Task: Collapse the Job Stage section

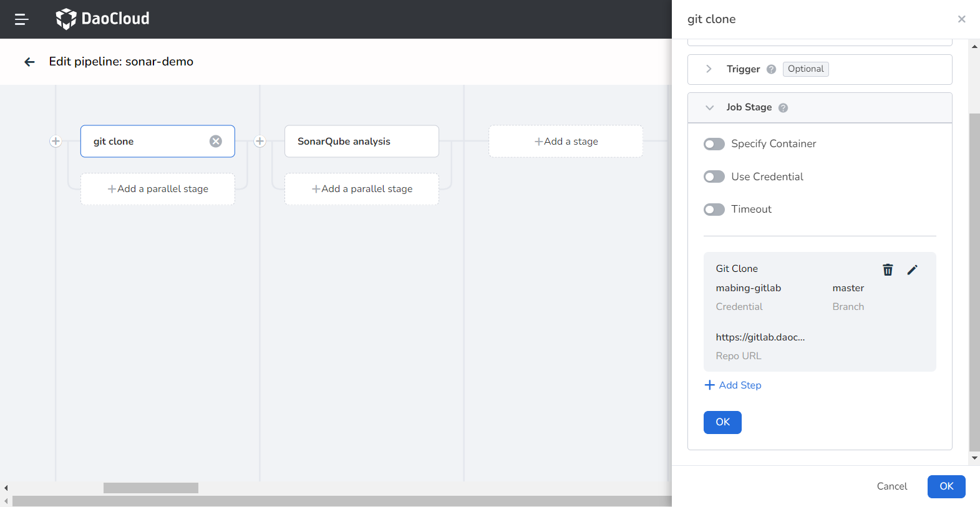Action: coord(709,108)
